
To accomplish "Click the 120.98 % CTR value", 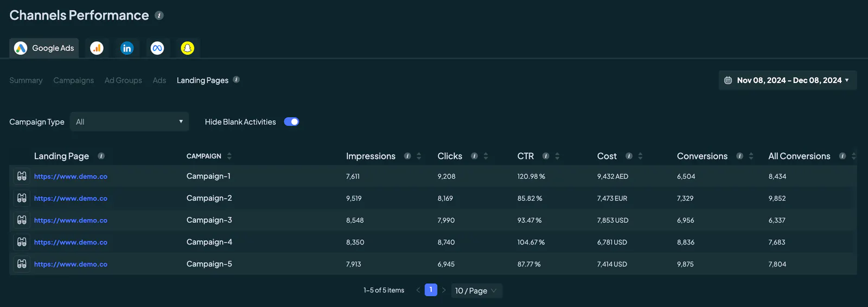I will coord(531,176).
